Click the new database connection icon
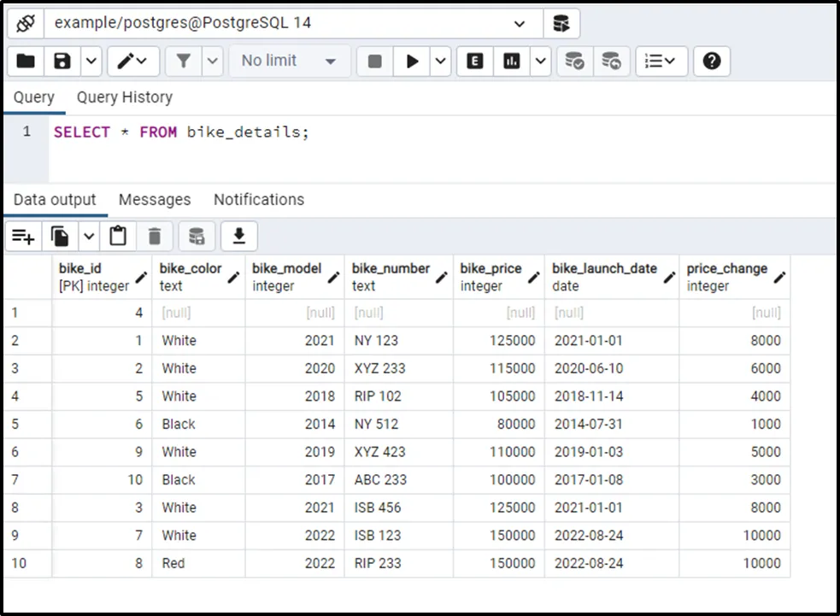This screenshot has width=840, height=616. click(x=561, y=23)
